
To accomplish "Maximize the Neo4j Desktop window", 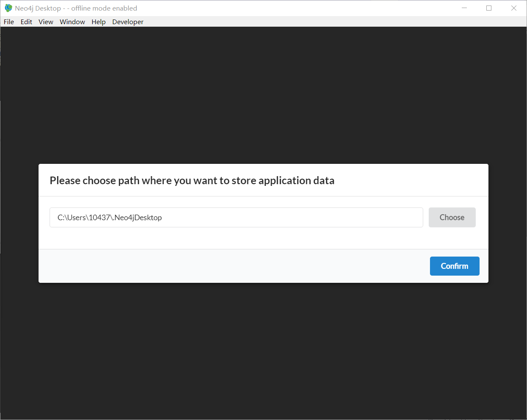I will pos(489,8).
